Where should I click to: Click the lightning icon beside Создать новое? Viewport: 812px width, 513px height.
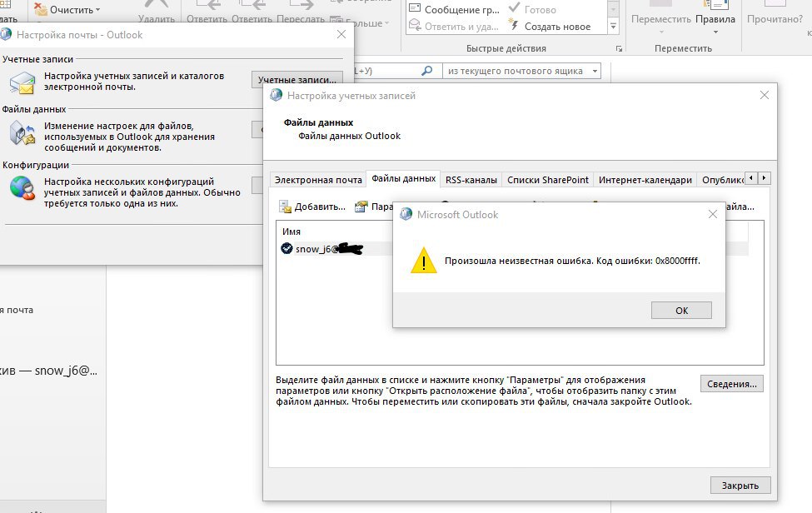(513, 25)
